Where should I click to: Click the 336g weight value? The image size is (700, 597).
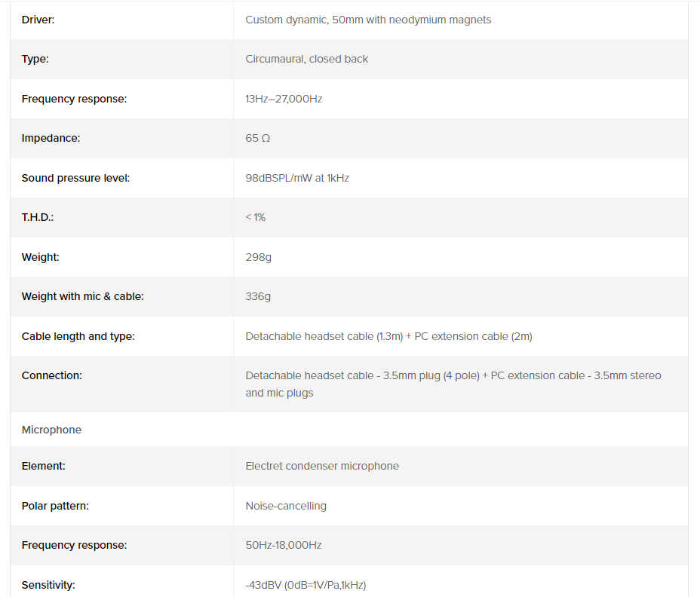[258, 296]
